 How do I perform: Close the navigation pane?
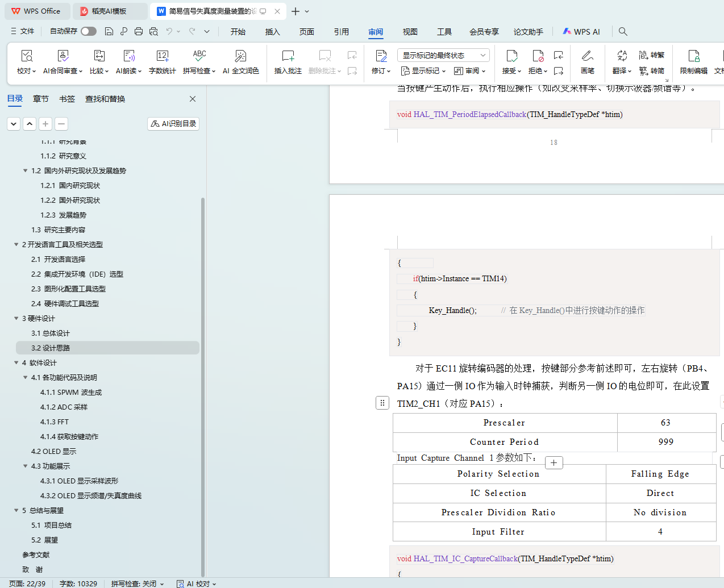pyautogui.click(x=193, y=99)
